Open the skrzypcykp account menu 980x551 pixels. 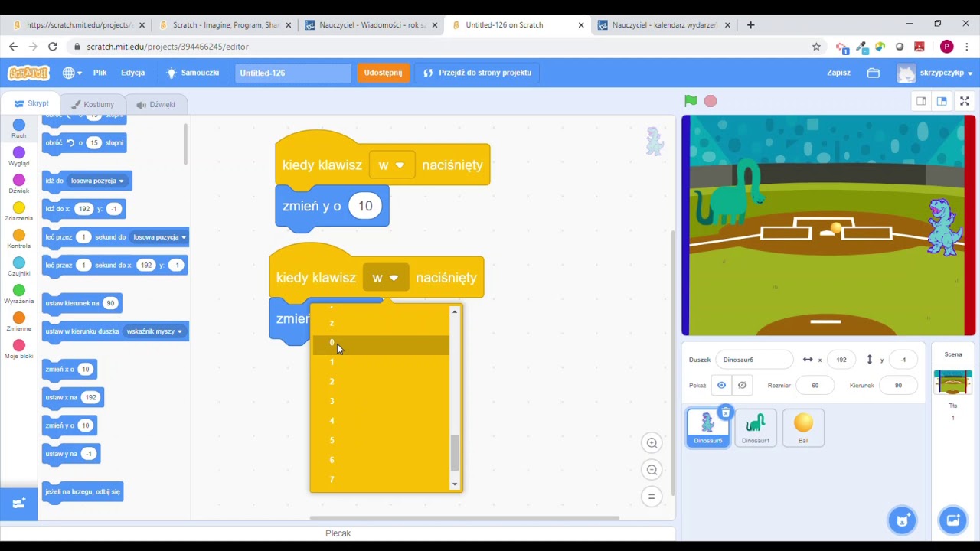936,73
